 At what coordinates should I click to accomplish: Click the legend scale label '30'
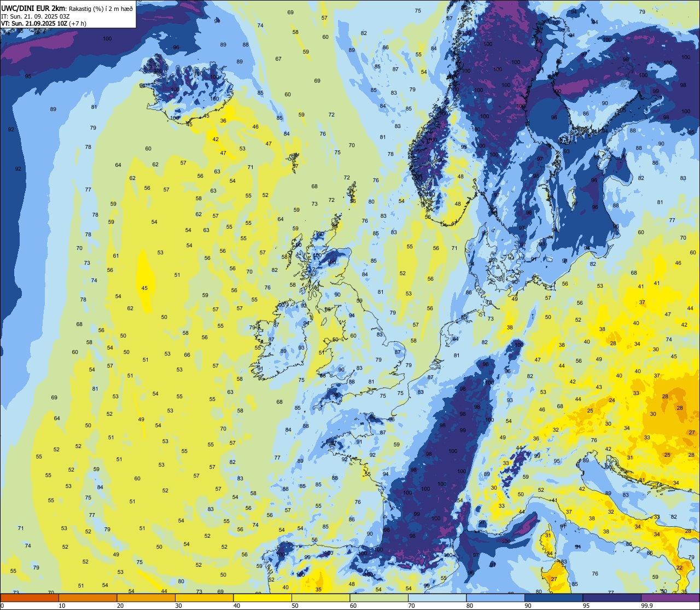click(178, 606)
